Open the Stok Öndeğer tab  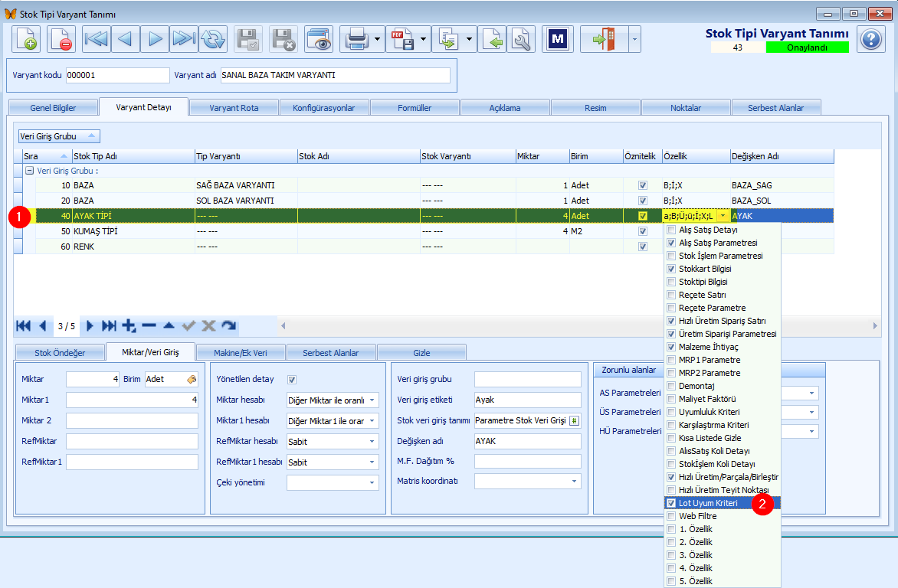(x=60, y=353)
